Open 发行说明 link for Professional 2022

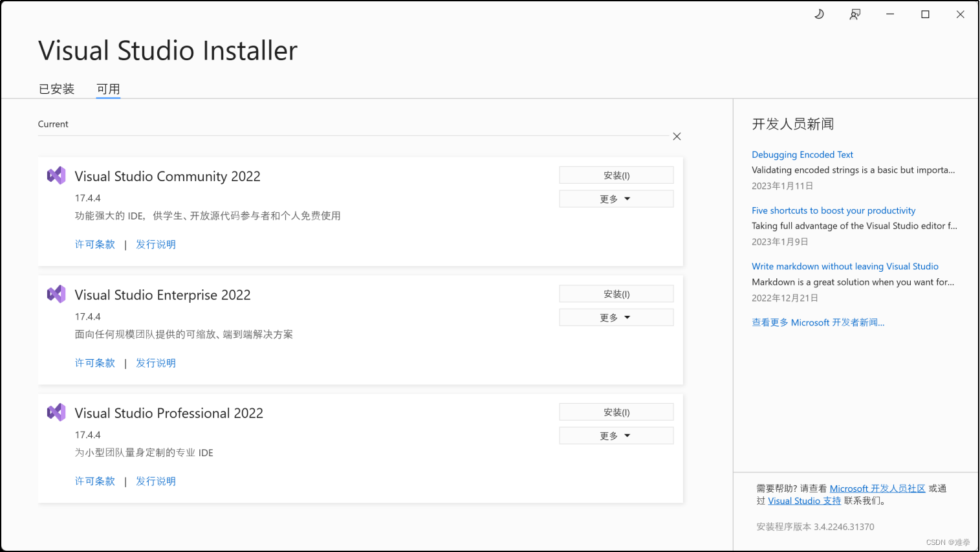click(x=156, y=481)
